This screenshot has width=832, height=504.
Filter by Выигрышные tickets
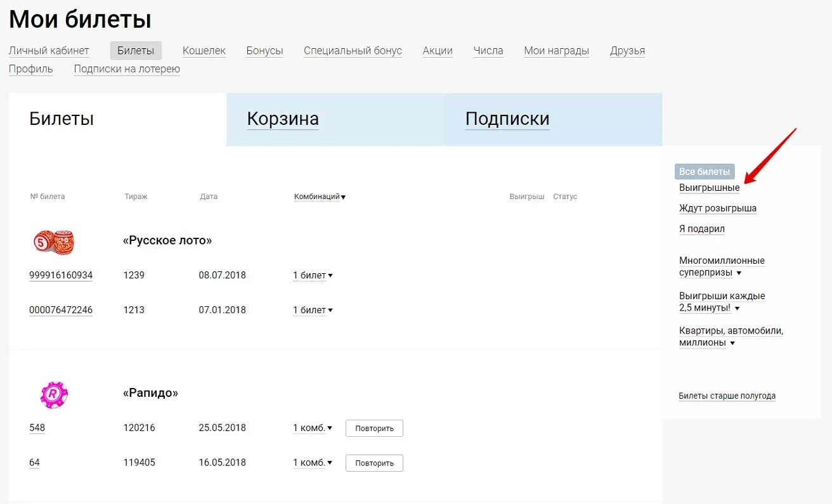tap(709, 188)
